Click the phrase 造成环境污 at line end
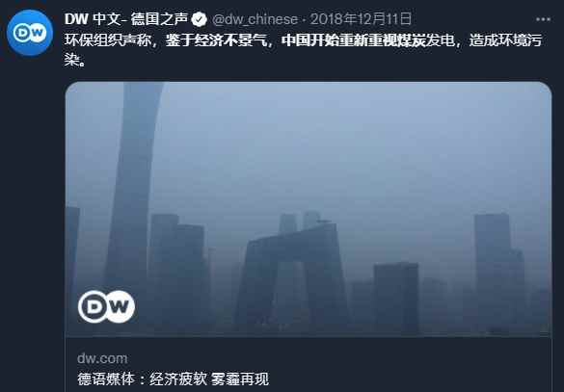 [x=506, y=40]
